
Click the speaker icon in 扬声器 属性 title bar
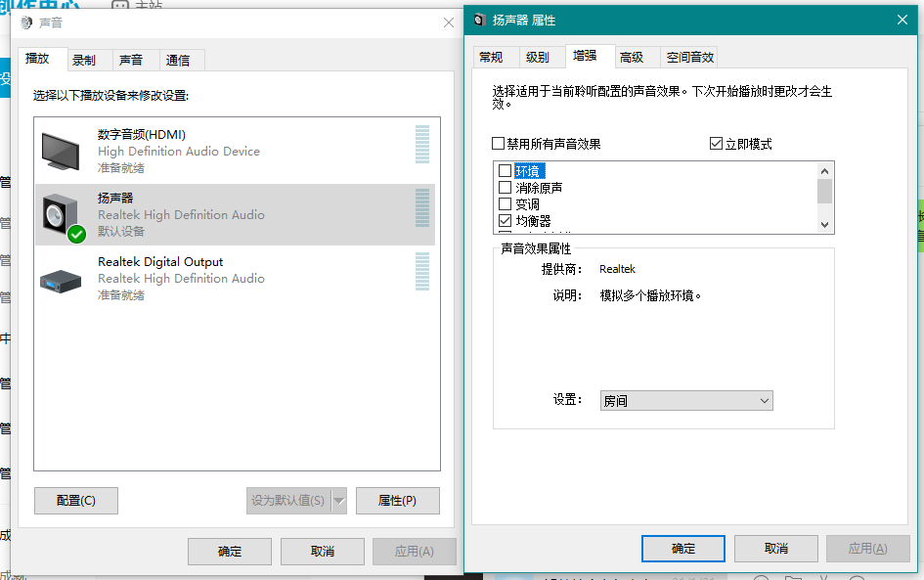(480, 20)
